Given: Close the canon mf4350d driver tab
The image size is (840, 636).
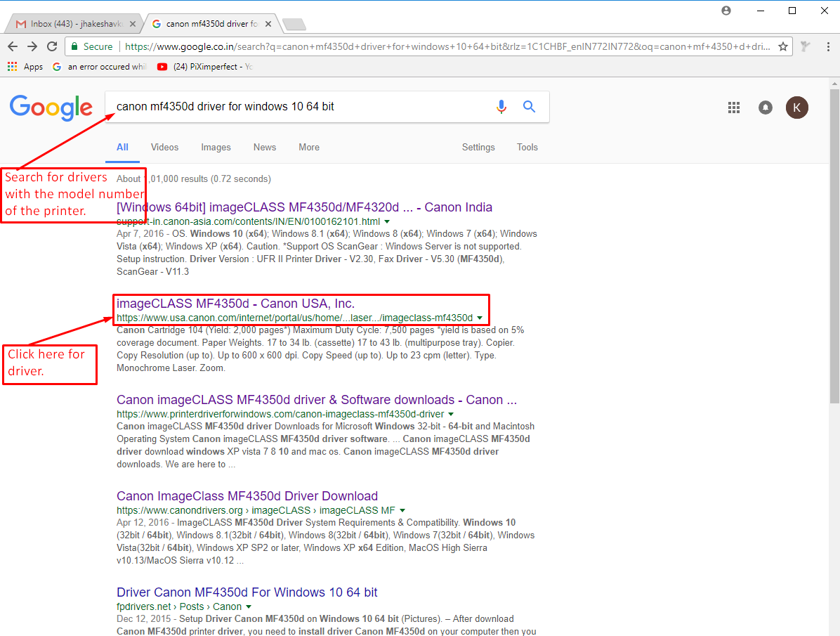Looking at the screenshot, I should click(x=268, y=24).
